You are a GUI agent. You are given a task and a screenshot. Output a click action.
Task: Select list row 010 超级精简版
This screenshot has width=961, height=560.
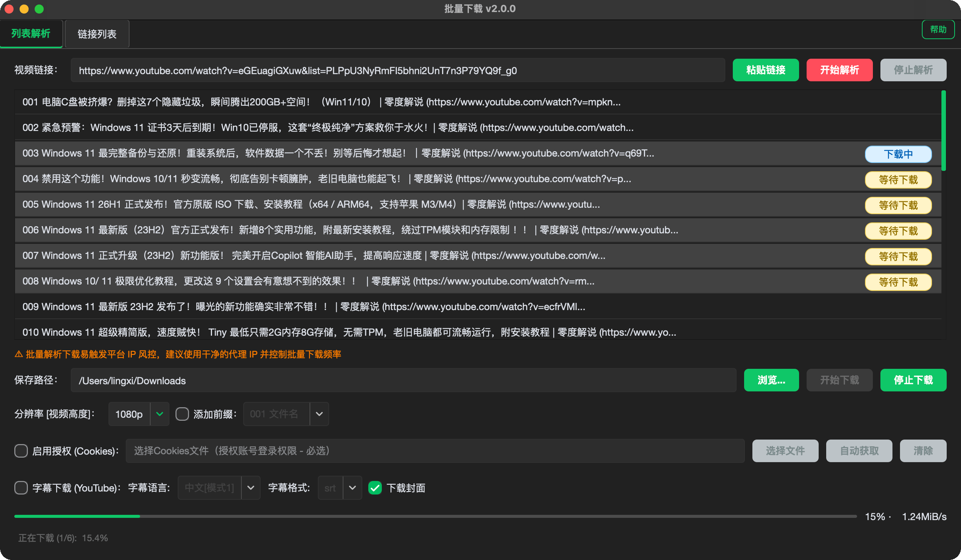(x=477, y=330)
